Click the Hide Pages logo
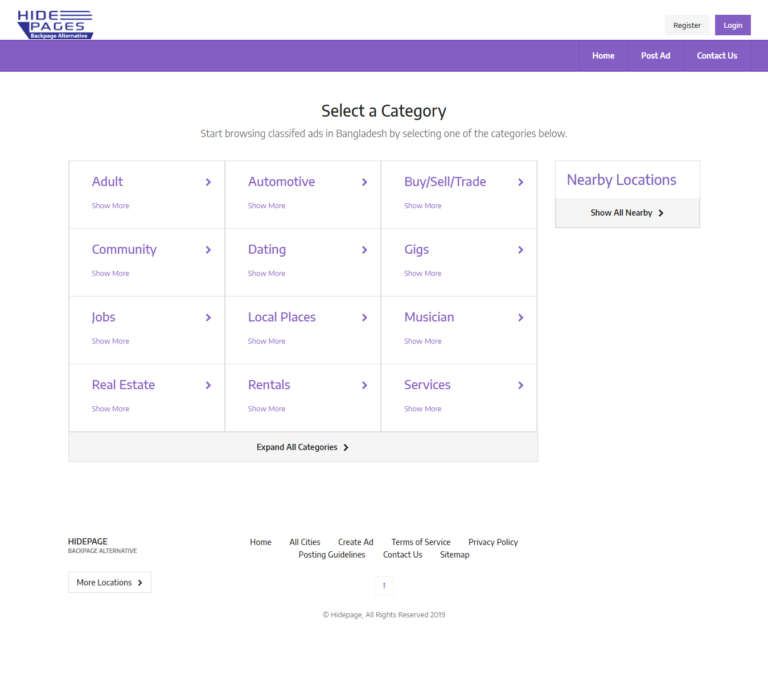 [x=55, y=24]
